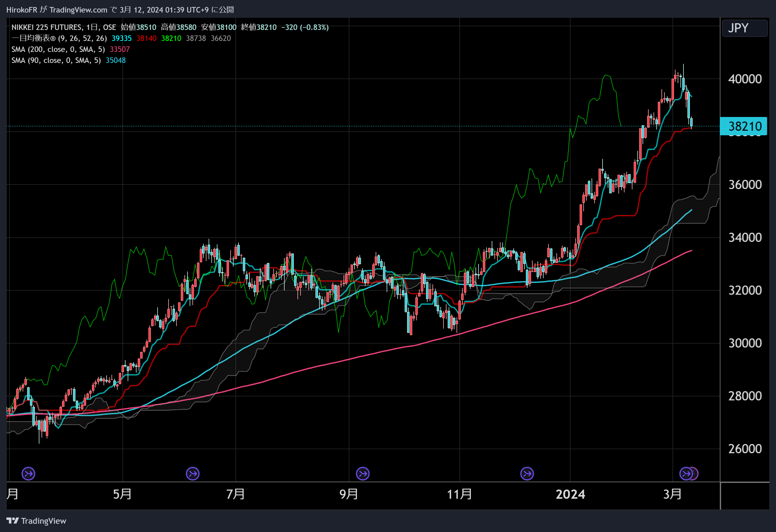Click the rollover marker icon in December
The height and width of the screenshot is (532, 776).
tap(527, 473)
